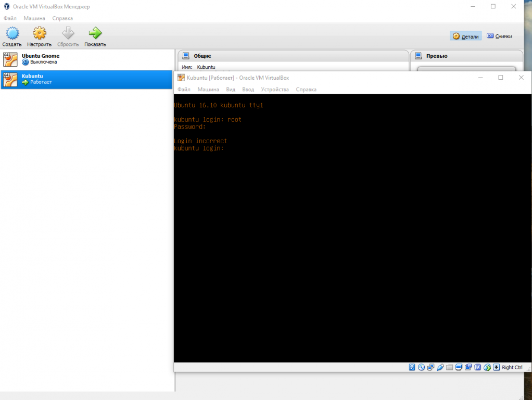Click the Ubuntu Gnome OS icon
The width and height of the screenshot is (532, 400).
pos(10,59)
